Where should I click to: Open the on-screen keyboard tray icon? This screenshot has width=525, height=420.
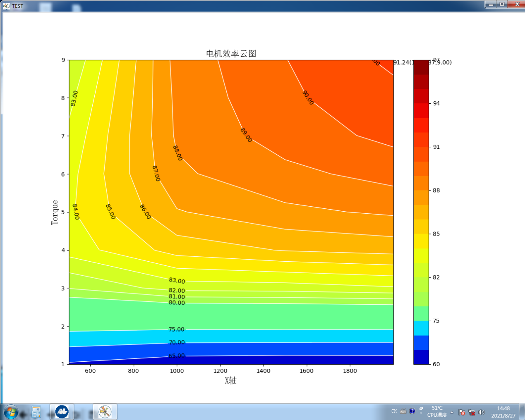[x=403, y=411]
